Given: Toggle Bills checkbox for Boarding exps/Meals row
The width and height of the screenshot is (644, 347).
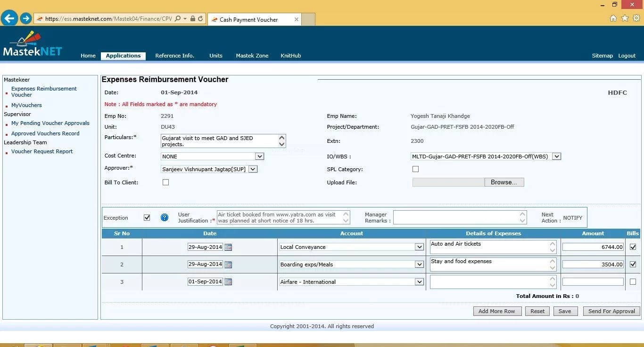Looking at the screenshot, I should click(x=633, y=264).
